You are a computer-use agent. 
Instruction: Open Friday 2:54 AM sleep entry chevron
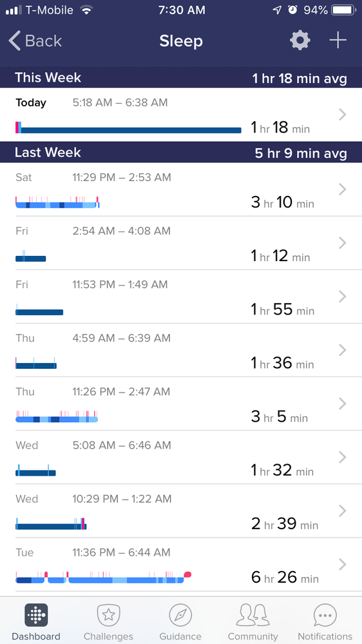tap(343, 243)
